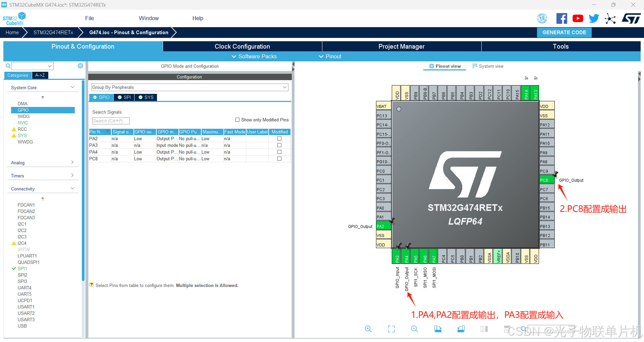This screenshot has width=644, height=342.
Task: Select the PA14 pin at chip top
Action: (x=526, y=93)
